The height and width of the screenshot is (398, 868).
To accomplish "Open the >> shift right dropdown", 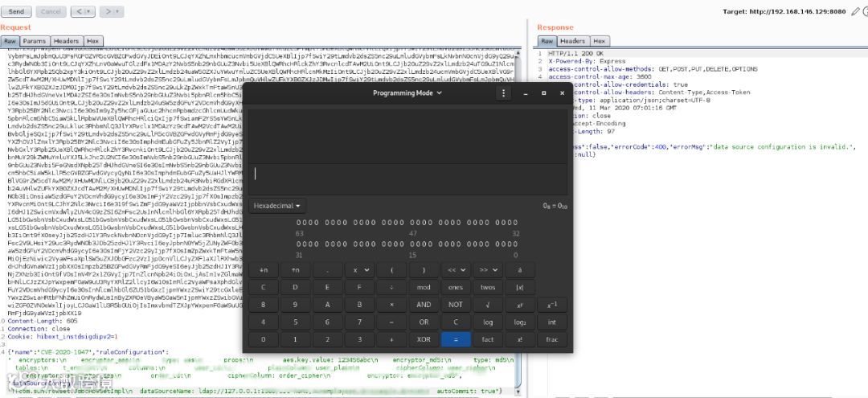I will point(488,270).
